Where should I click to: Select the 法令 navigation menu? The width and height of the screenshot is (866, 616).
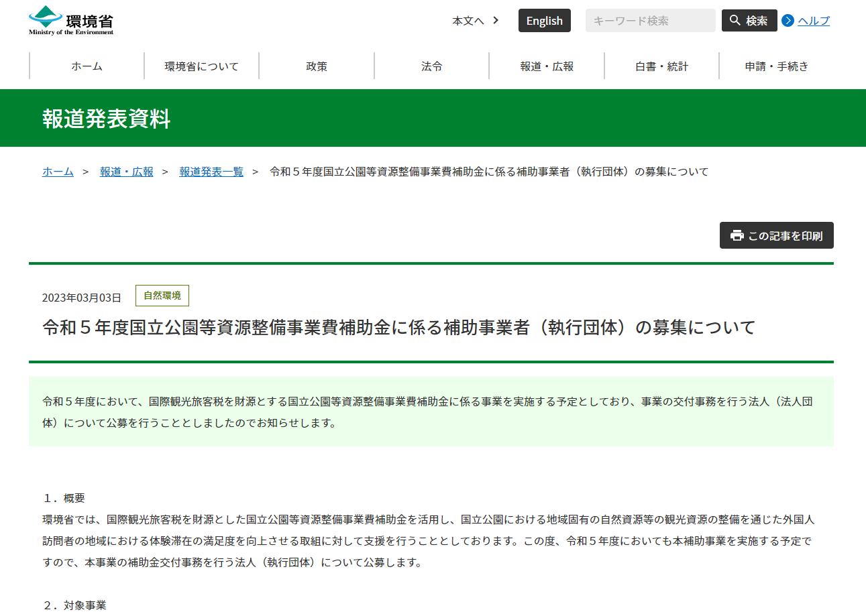432,66
